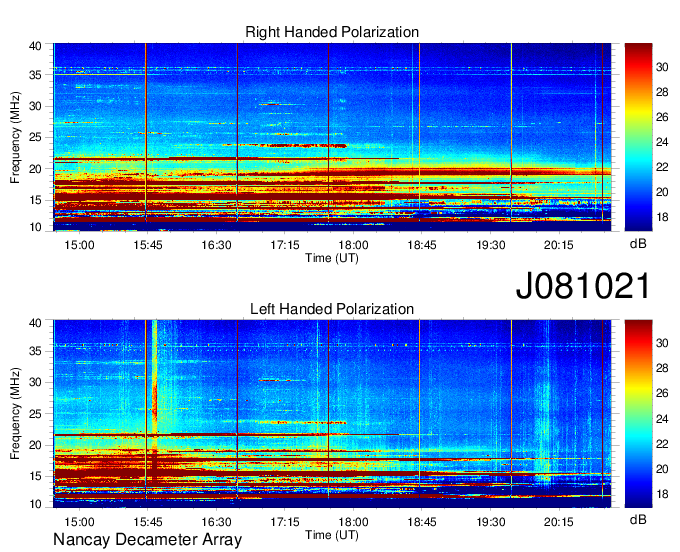Image resolution: width=680 pixels, height=552 pixels.
Task: Click the 15 MHz tick of Right Handed plot
Action: [35, 200]
